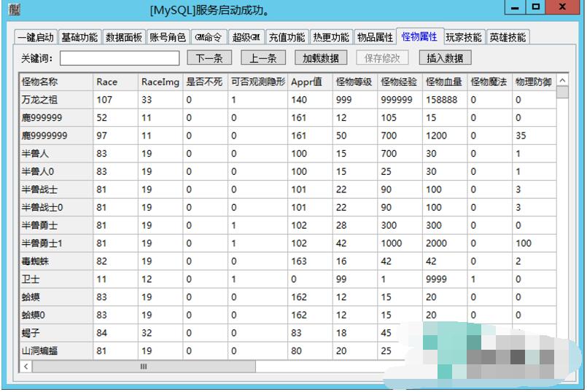Select the 数据面板 tab
Screen dimensions: 587x392
pyautogui.click(x=124, y=37)
